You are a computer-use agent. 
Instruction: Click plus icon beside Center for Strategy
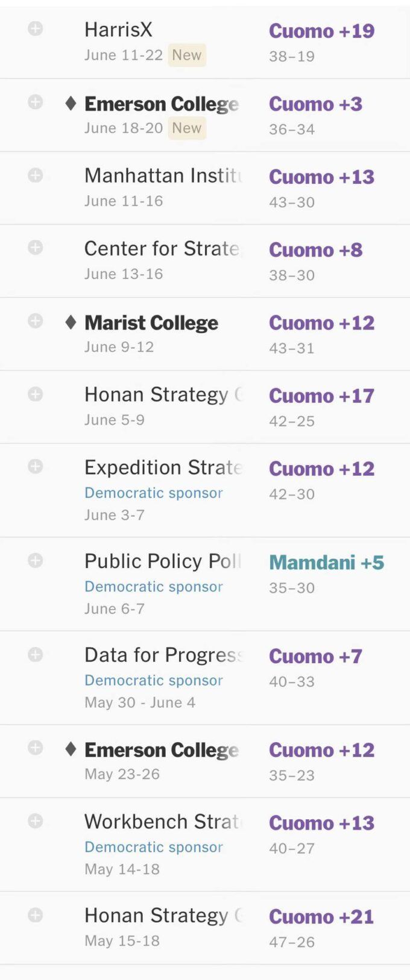tap(36, 248)
